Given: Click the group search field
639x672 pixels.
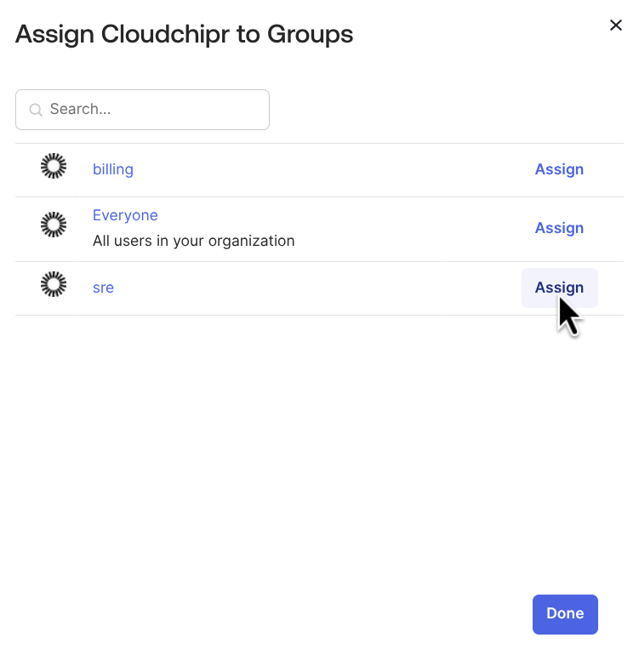Looking at the screenshot, I should tap(142, 110).
